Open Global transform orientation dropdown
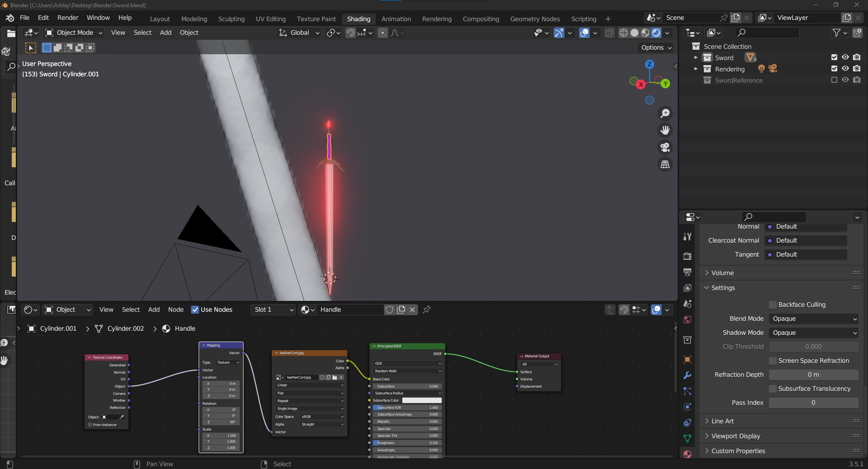868x469 pixels. pos(299,33)
